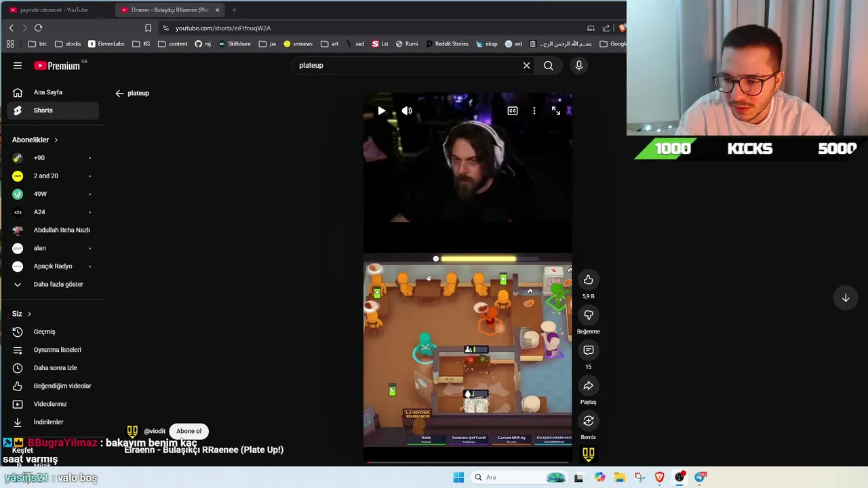Open Oynatma listeleri
The height and width of the screenshot is (488, 868).
pyautogui.click(x=53, y=350)
